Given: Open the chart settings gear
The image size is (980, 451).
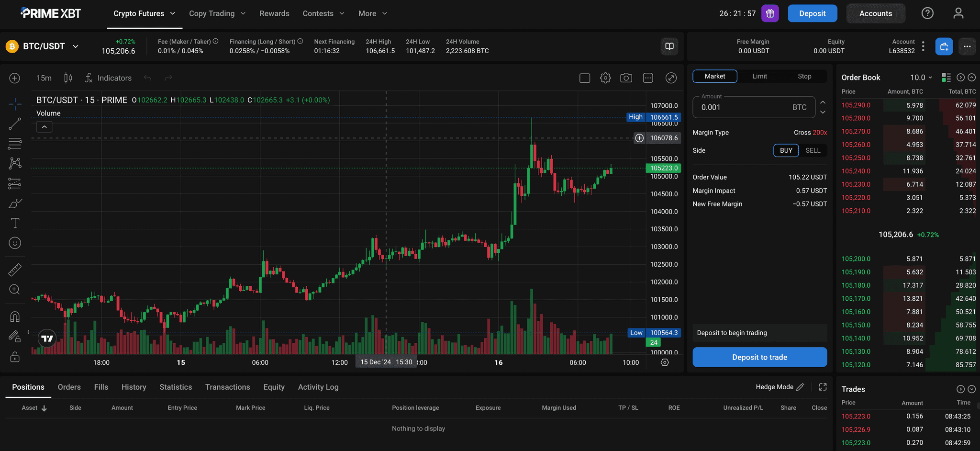Looking at the screenshot, I should pos(605,78).
